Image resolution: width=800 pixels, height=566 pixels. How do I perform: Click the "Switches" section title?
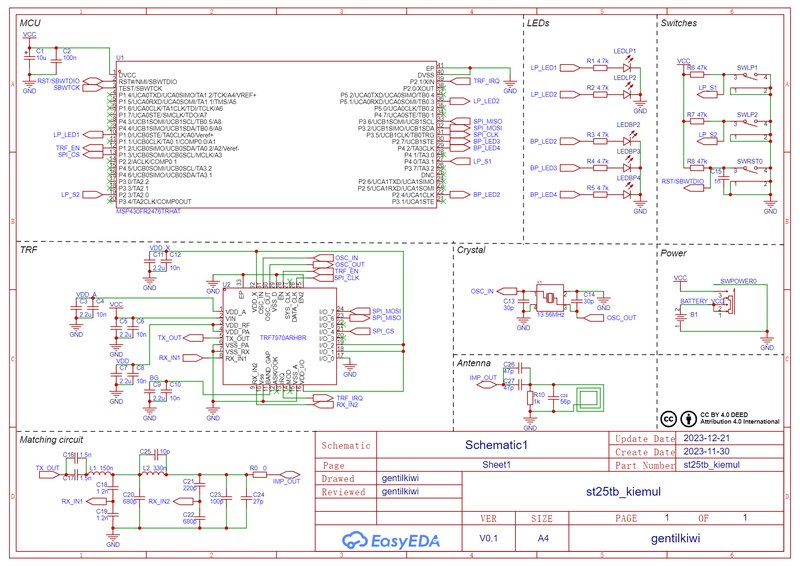[679, 23]
